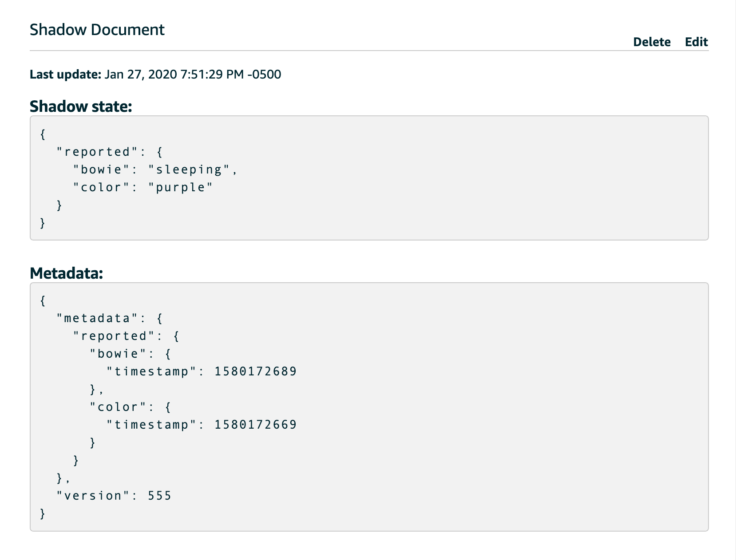Click the "color" key in Shadow state
Image resolution: width=736 pixels, height=560 pixels.
101,187
